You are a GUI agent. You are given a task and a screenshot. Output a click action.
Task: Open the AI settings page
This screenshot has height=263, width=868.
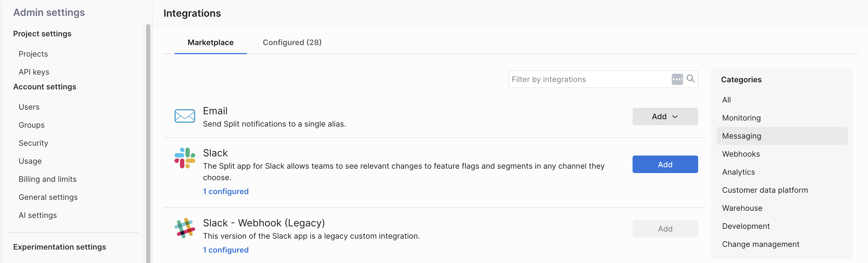pos(37,215)
